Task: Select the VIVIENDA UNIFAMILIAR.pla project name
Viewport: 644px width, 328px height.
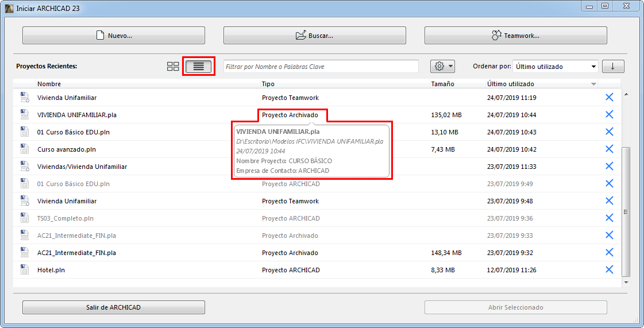Action: tap(77, 115)
